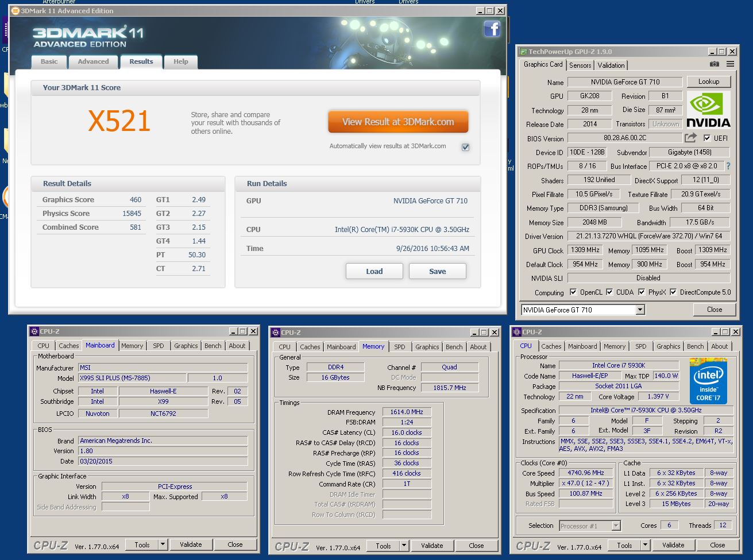Click the Facebook icon in 3DMark header
753x560 pixels.
[x=492, y=29]
